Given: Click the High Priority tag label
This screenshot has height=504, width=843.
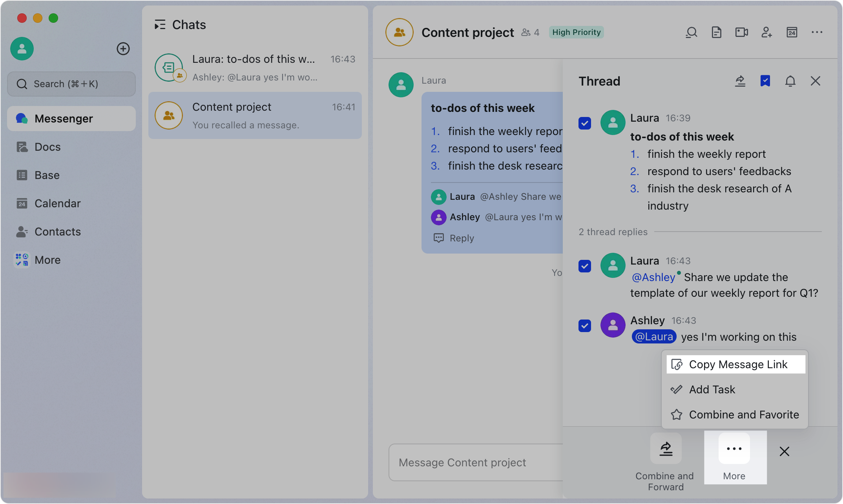Looking at the screenshot, I should click(x=576, y=33).
